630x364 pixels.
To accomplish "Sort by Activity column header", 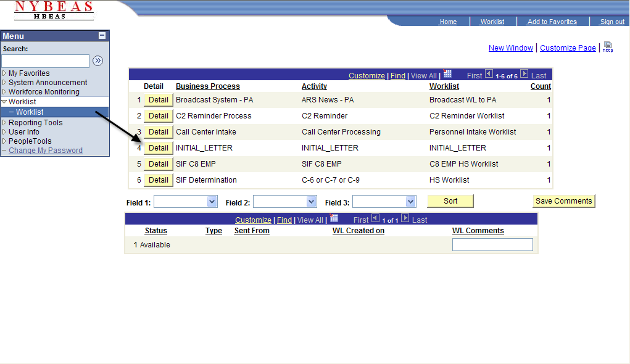I will 314,86.
